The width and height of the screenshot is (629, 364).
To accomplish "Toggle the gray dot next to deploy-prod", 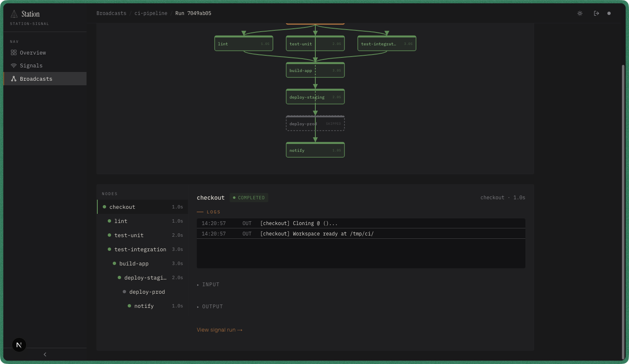I will pyautogui.click(x=124, y=292).
